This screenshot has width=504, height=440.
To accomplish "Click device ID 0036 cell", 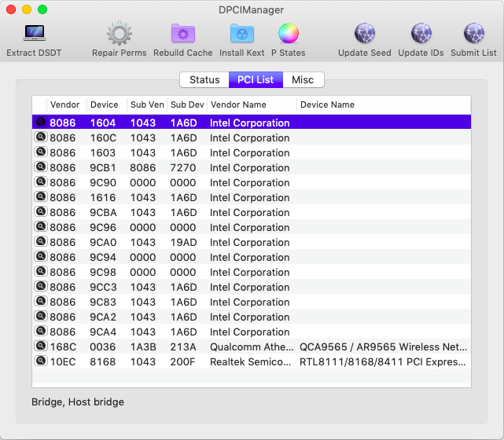I will (x=102, y=346).
